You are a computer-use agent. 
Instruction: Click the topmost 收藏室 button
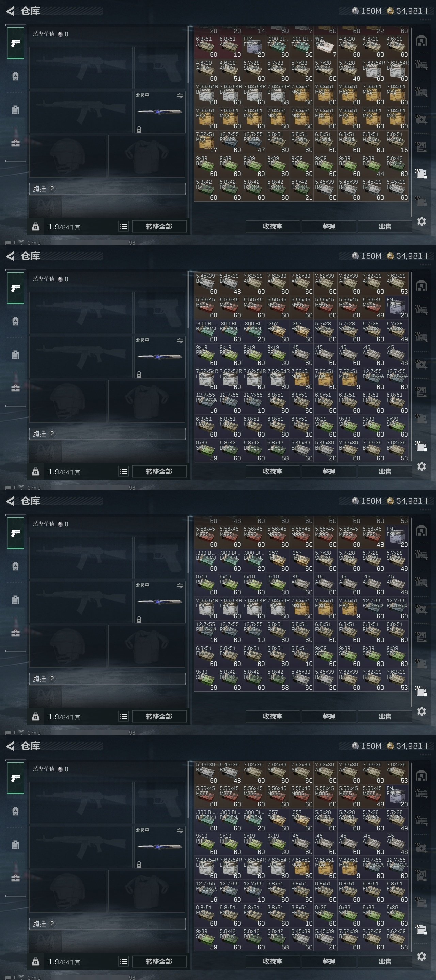[x=272, y=226]
